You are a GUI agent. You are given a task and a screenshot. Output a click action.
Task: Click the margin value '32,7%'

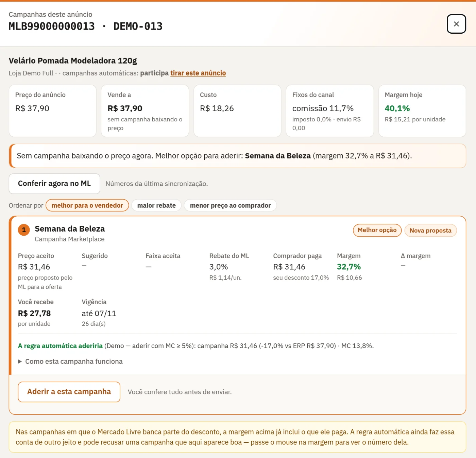349,267
